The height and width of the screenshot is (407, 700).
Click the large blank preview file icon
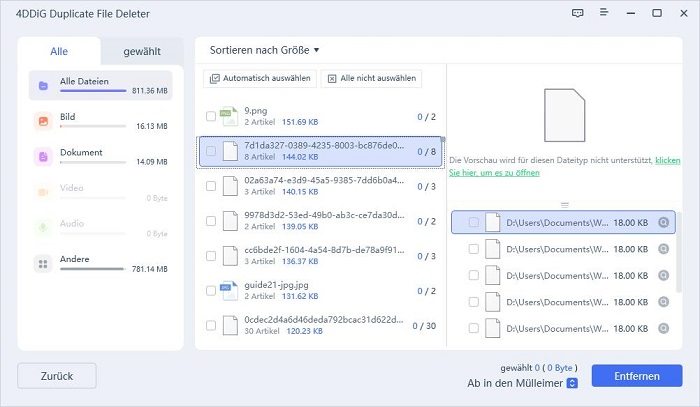point(564,115)
